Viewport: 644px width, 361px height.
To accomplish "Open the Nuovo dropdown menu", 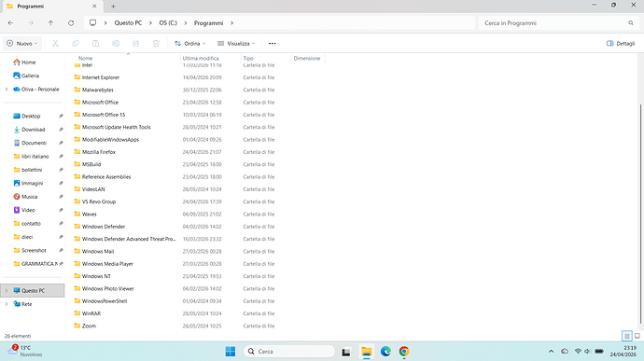I will click(x=22, y=43).
